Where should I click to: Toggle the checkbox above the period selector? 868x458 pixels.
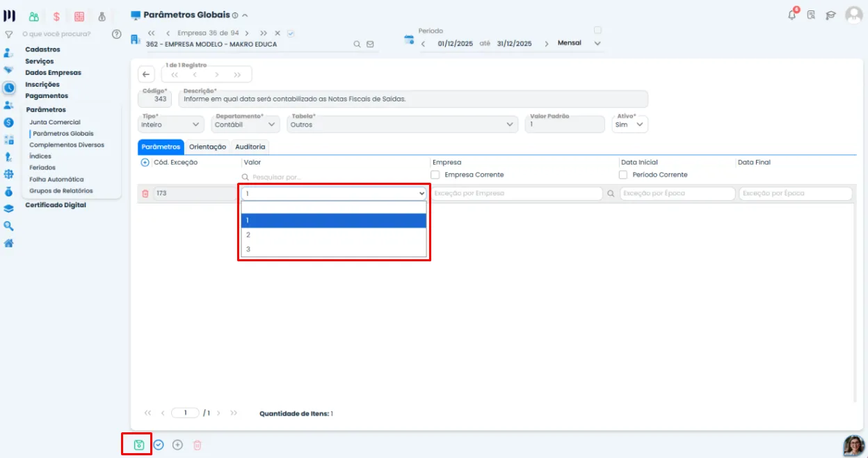tap(597, 30)
